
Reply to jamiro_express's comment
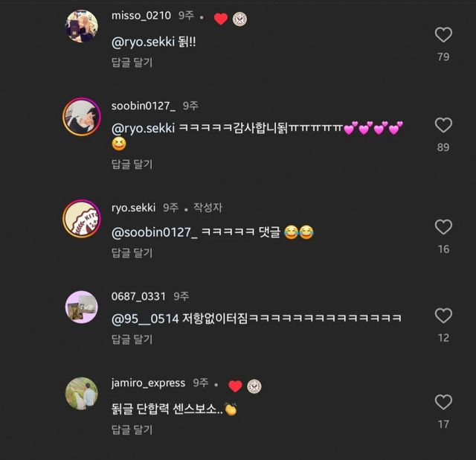pyautogui.click(x=132, y=429)
